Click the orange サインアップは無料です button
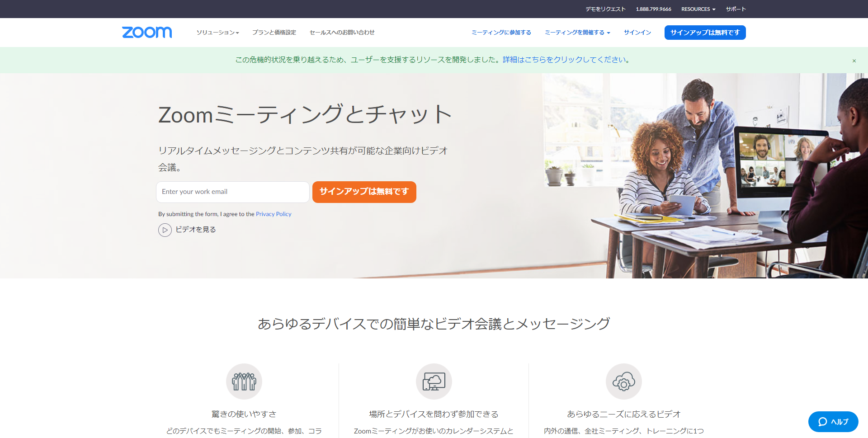Image resolution: width=868 pixels, height=438 pixels. pos(364,192)
